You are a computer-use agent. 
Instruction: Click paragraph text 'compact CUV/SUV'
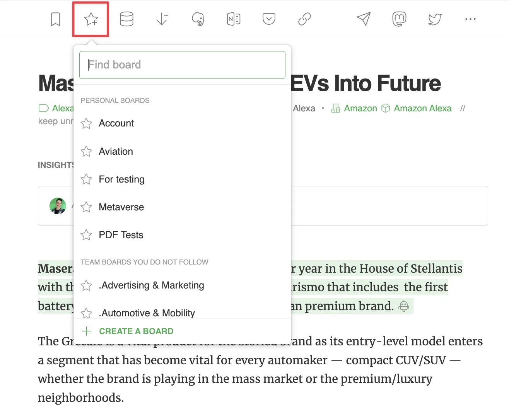click(x=396, y=360)
